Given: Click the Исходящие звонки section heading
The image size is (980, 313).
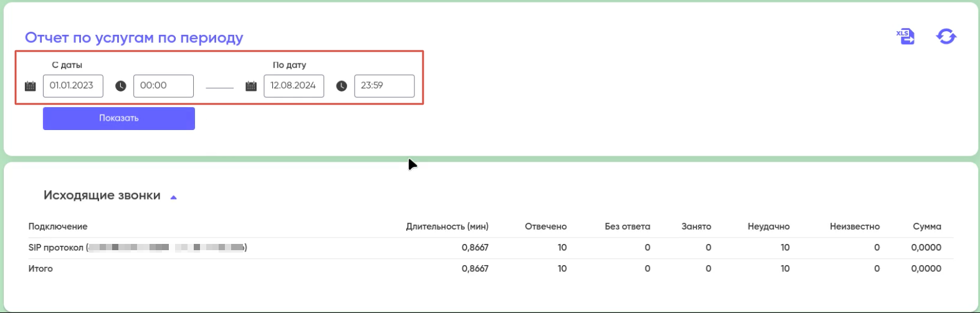Looking at the screenshot, I should click(x=102, y=195).
